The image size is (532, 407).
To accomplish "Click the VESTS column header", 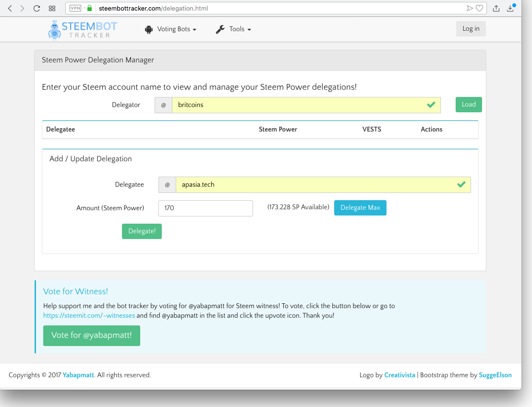I will (x=372, y=129).
